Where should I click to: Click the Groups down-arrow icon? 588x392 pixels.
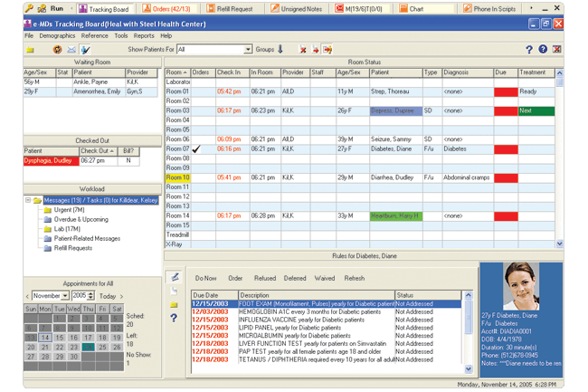[280, 49]
